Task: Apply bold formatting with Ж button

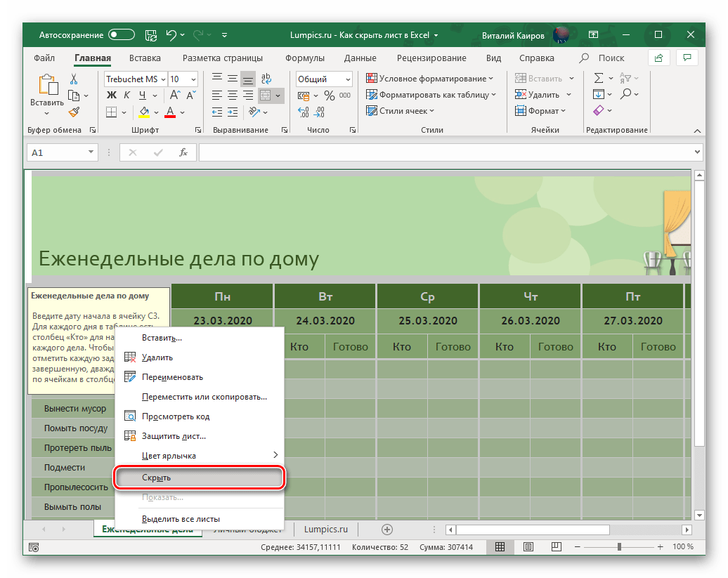Action: [110, 95]
